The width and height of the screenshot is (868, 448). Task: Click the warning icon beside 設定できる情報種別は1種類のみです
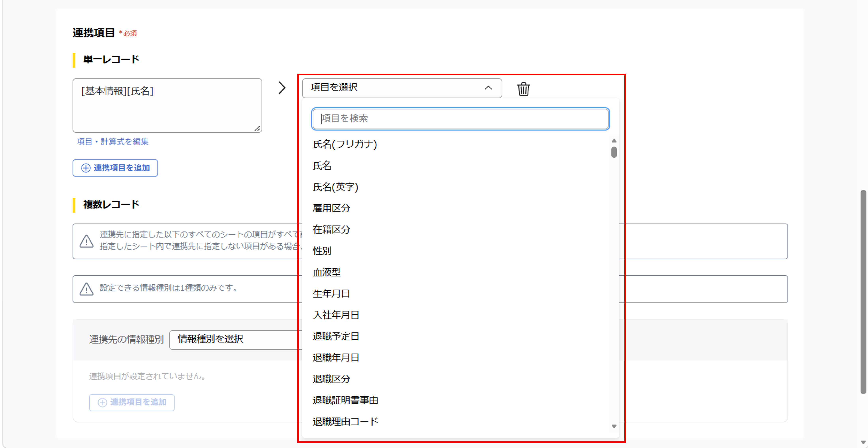(x=86, y=289)
